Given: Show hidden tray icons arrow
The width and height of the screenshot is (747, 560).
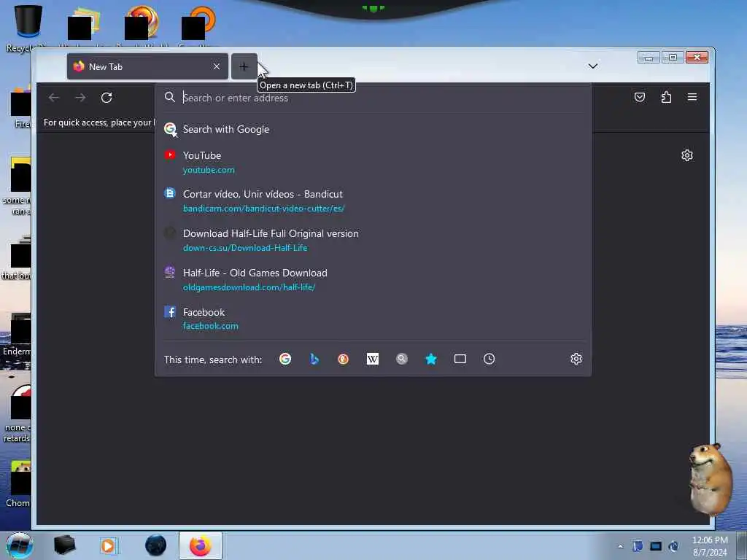Looking at the screenshot, I should (620, 546).
